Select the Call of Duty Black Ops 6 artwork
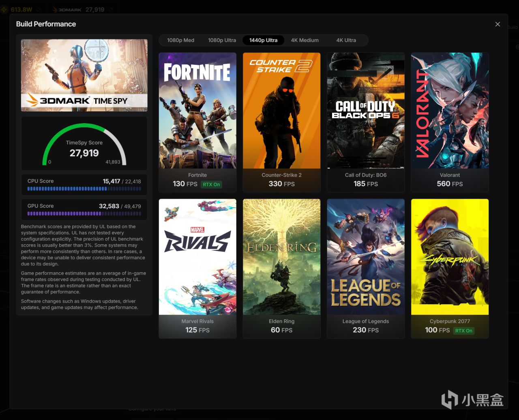The height and width of the screenshot is (420, 519). click(366, 111)
